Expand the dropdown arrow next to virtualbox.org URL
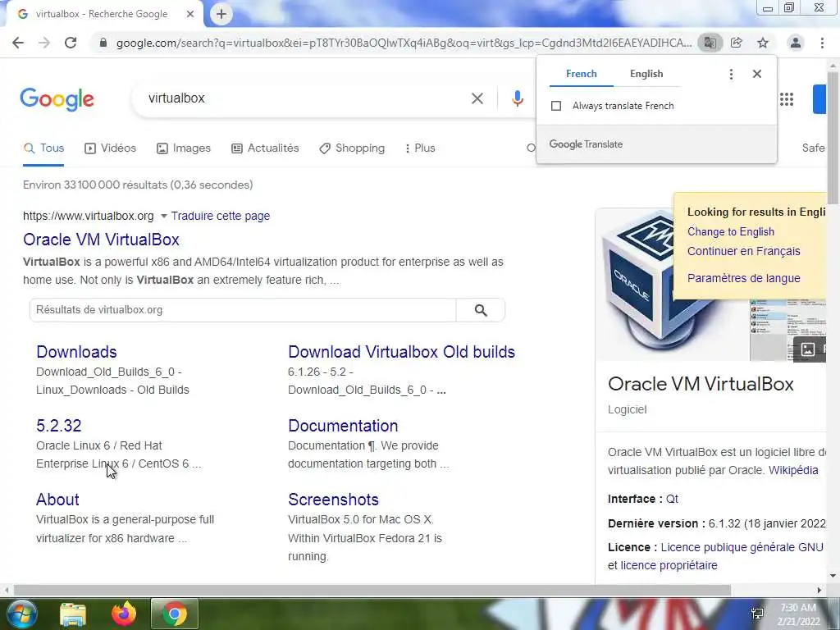840x630 pixels. (x=164, y=216)
